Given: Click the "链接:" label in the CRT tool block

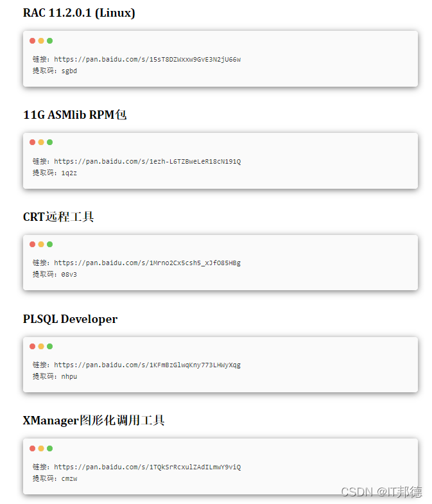Looking at the screenshot, I should 41,263.
